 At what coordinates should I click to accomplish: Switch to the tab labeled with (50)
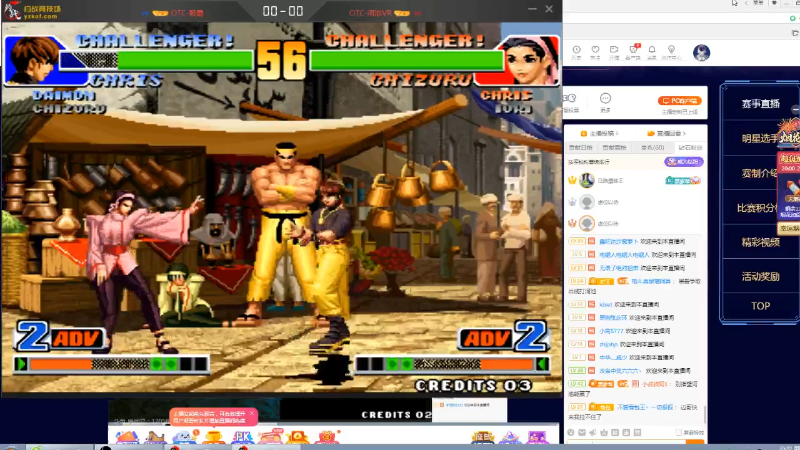pyautogui.click(x=653, y=147)
